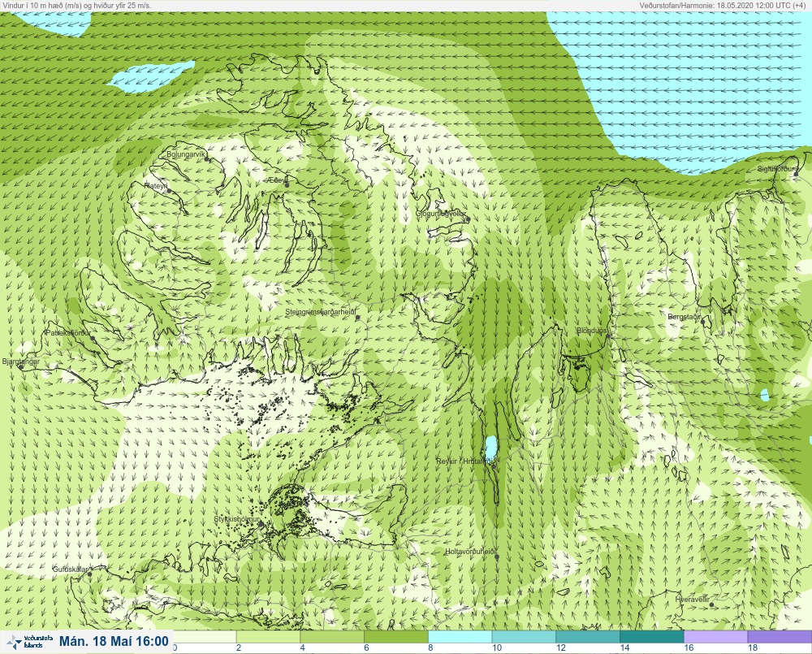The height and width of the screenshot is (654, 812).
Task: Click the pale 0–2 m/s legend swatch
Action: 204,636
